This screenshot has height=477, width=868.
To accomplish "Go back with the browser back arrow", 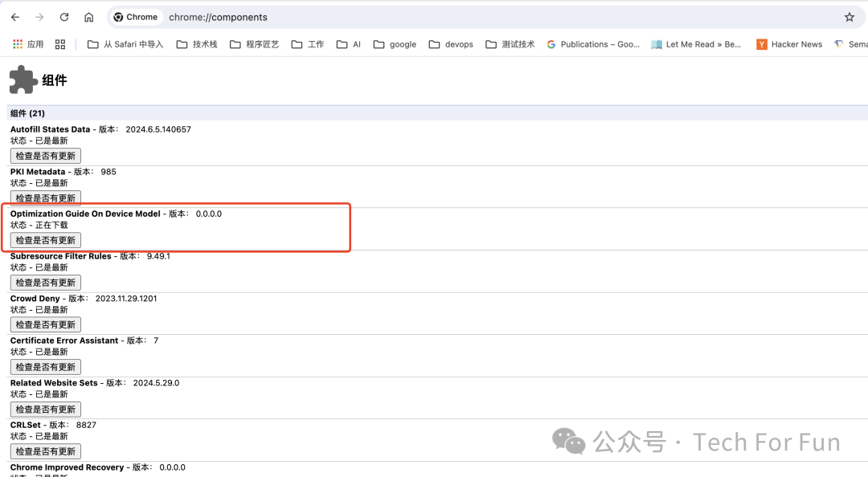I will [15, 17].
